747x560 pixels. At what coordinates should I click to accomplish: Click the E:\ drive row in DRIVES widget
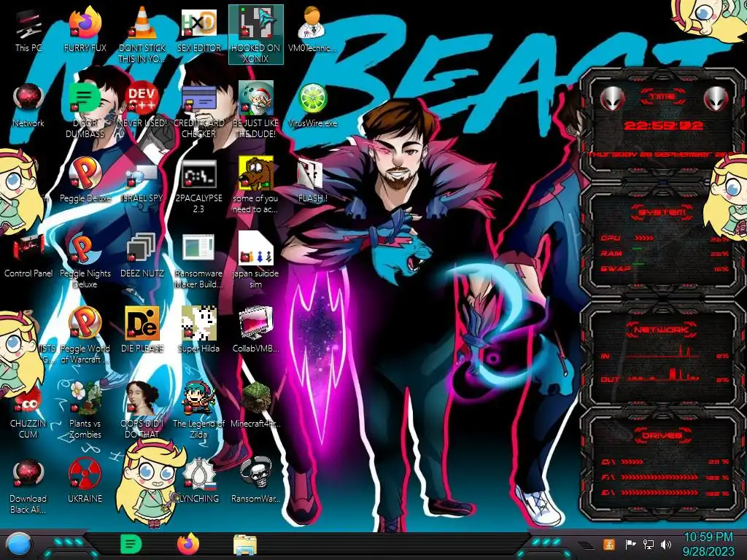[664, 492]
